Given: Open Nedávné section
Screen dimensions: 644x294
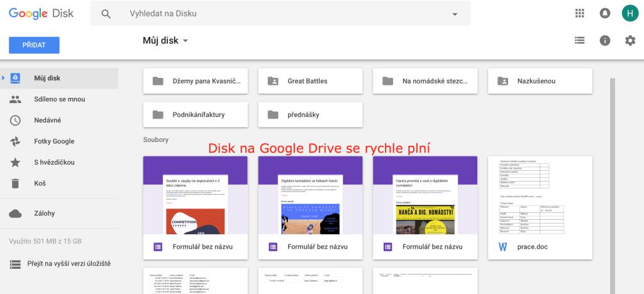Looking at the screenshot, I should click(59, 120).
